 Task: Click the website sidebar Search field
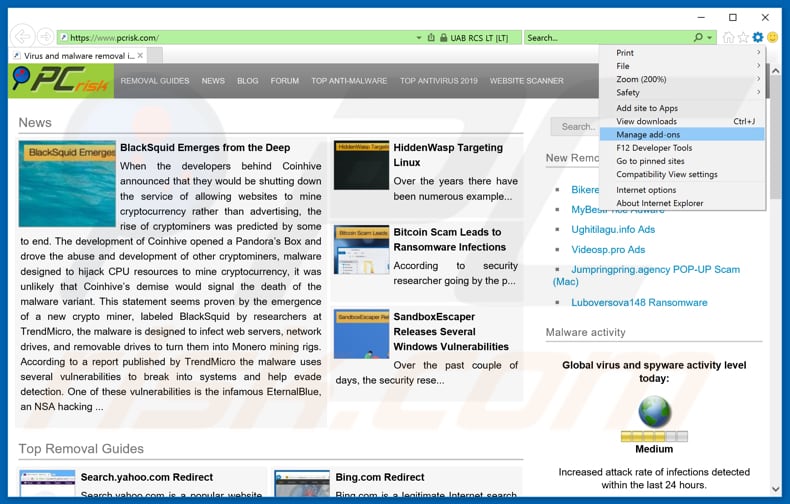(x=574, y=127)
